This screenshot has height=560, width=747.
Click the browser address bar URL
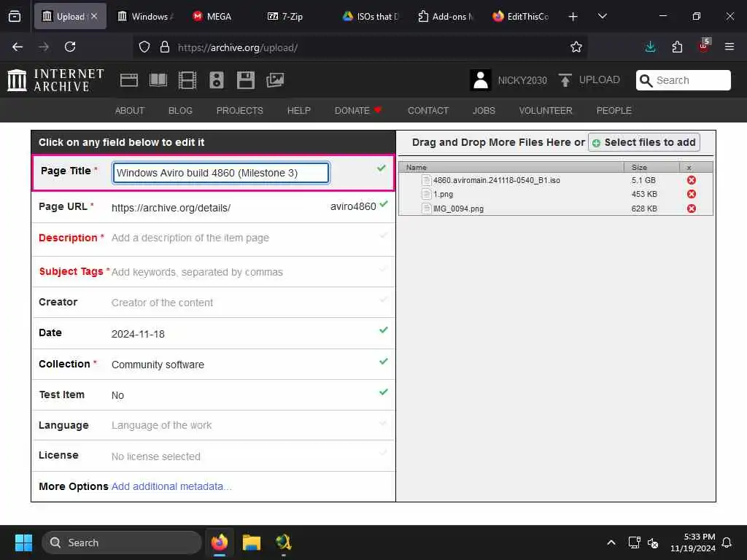click(x=237, y=47)
